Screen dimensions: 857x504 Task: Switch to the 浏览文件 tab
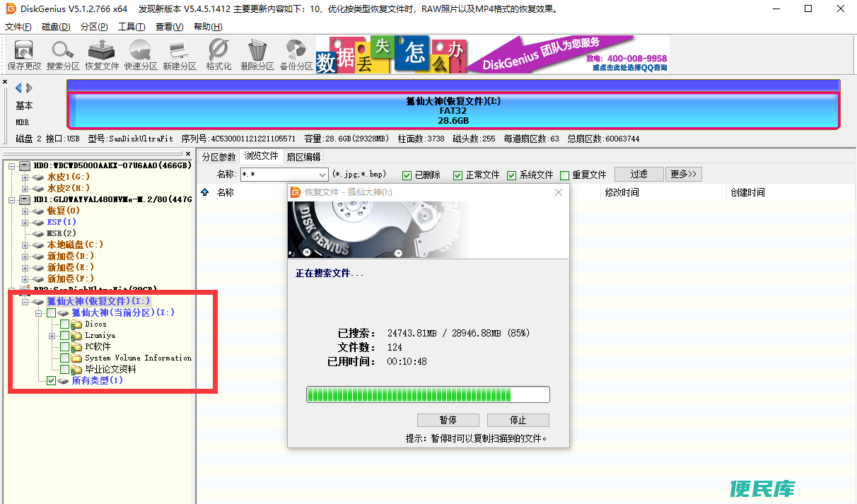pos(261,156)
